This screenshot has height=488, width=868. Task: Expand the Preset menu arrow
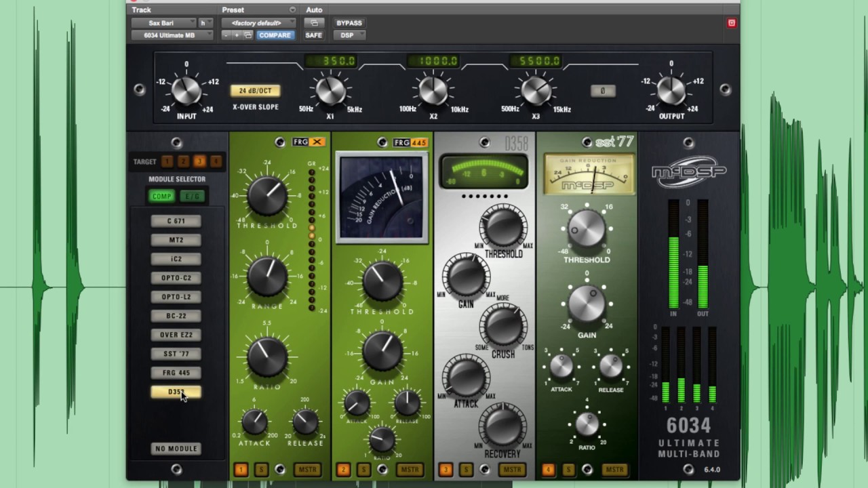click(293, 10)
